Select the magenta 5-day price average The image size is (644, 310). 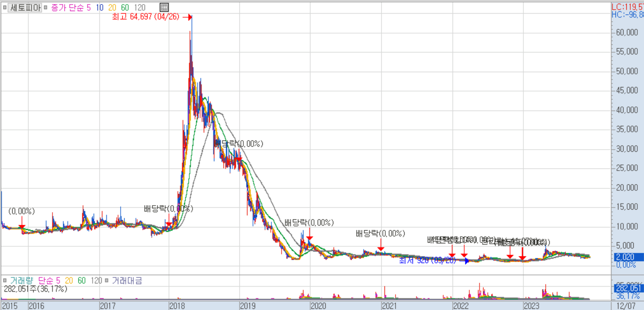88,8
